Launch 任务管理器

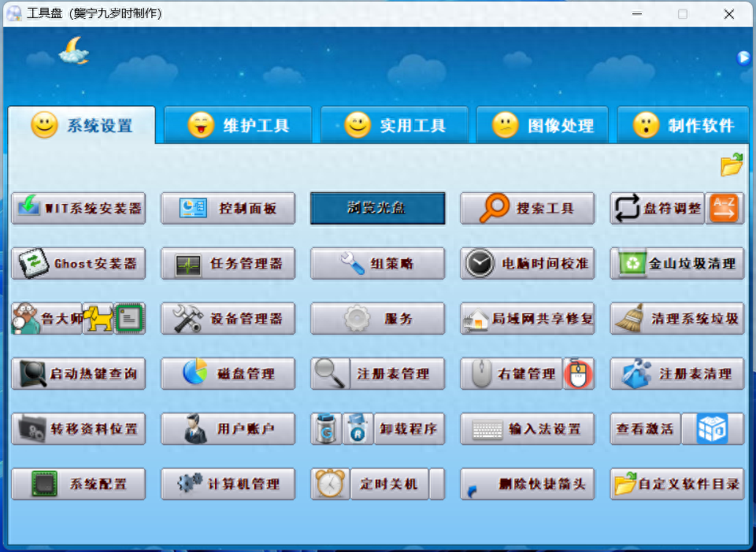pos(228,264)
